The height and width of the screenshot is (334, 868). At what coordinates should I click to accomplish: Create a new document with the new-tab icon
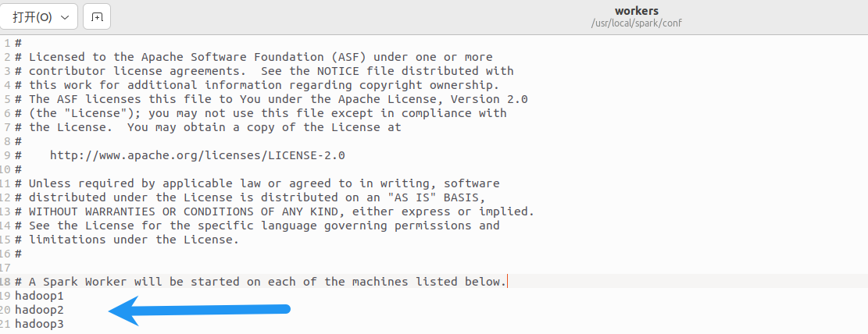click(97, 17)
